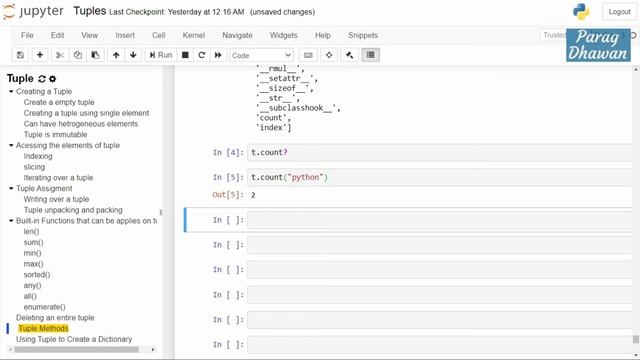
Task: Click the hammer toolbar icon
Action: click(349, 55)
